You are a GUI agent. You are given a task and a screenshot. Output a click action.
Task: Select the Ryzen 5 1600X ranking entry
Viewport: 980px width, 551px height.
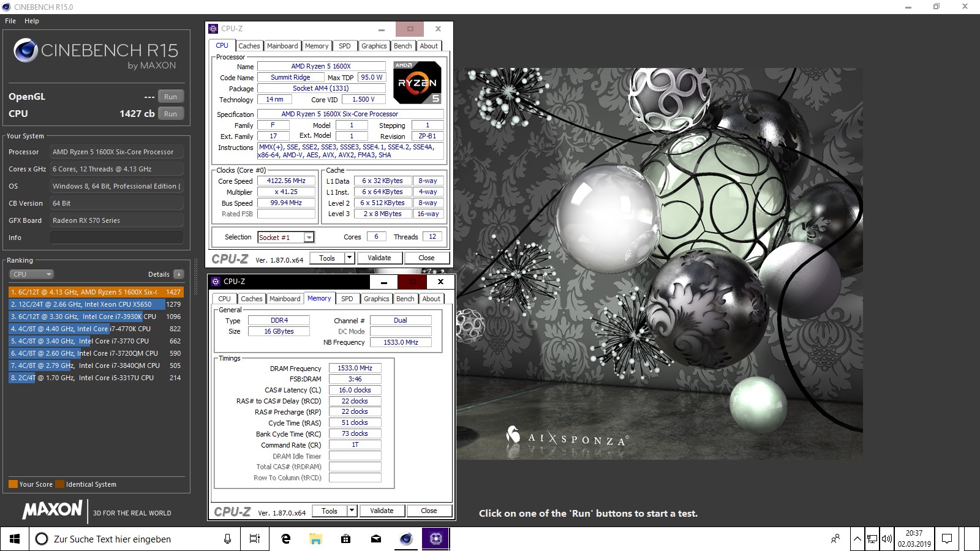(x=96, y=292)
